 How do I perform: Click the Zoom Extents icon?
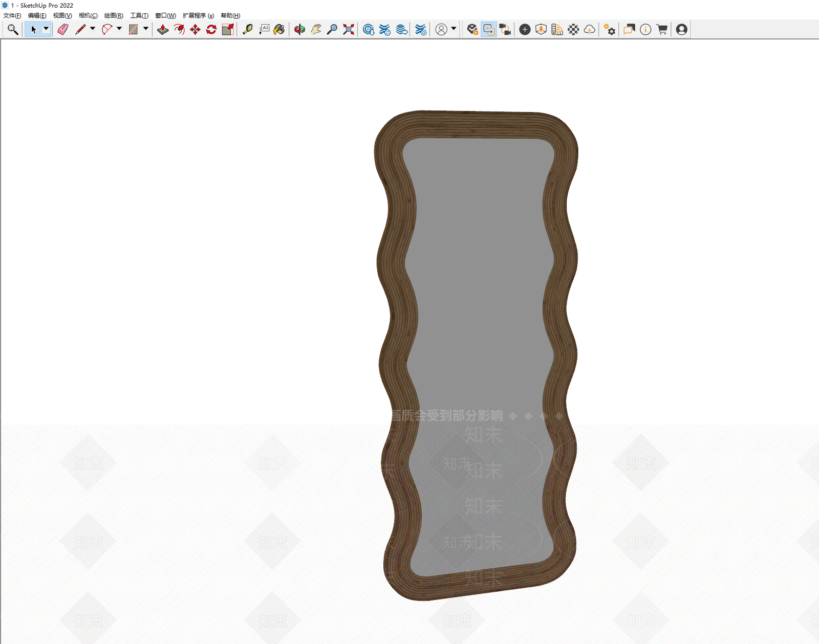(349, 30)
